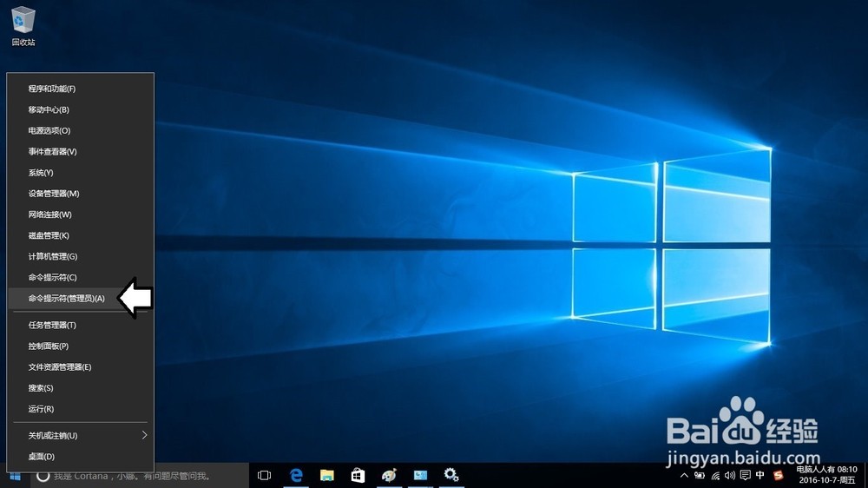Toggle the Chinese input mode indicator
The height and width of the screenshot is (488, 868).
(760, 475)
